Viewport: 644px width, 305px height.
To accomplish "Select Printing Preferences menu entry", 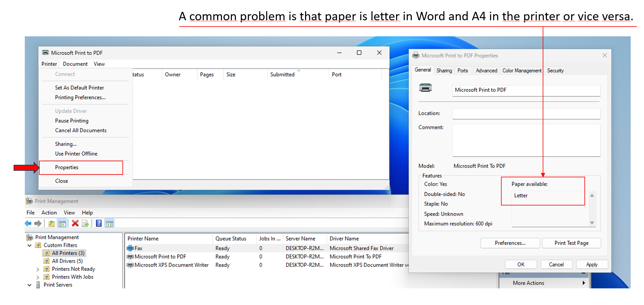I will [x=80, y=97].
